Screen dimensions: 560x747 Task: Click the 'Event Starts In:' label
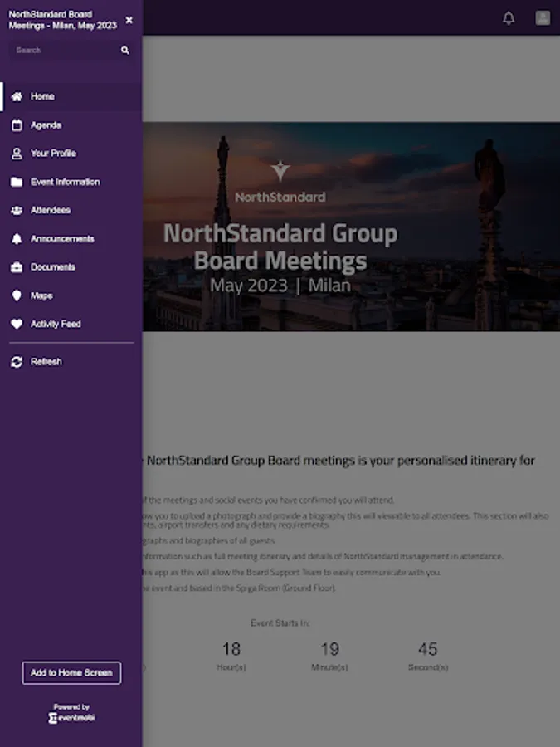[280, 623]
